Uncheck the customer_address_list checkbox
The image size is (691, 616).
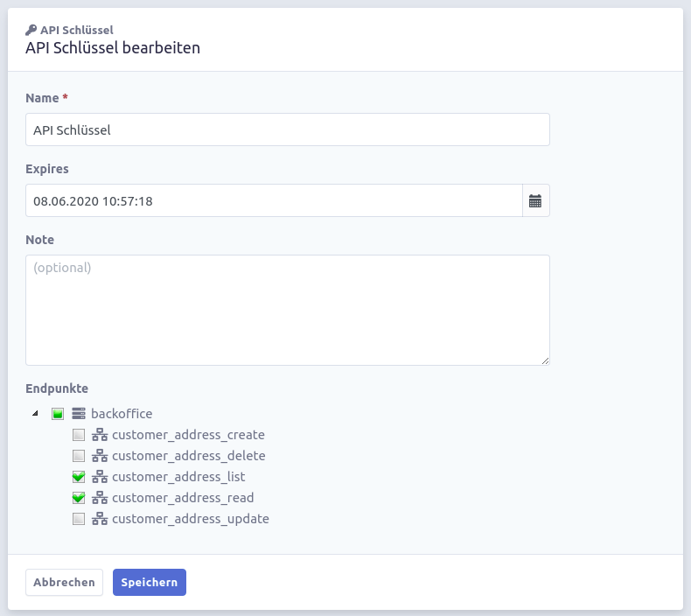click(79, 477)
